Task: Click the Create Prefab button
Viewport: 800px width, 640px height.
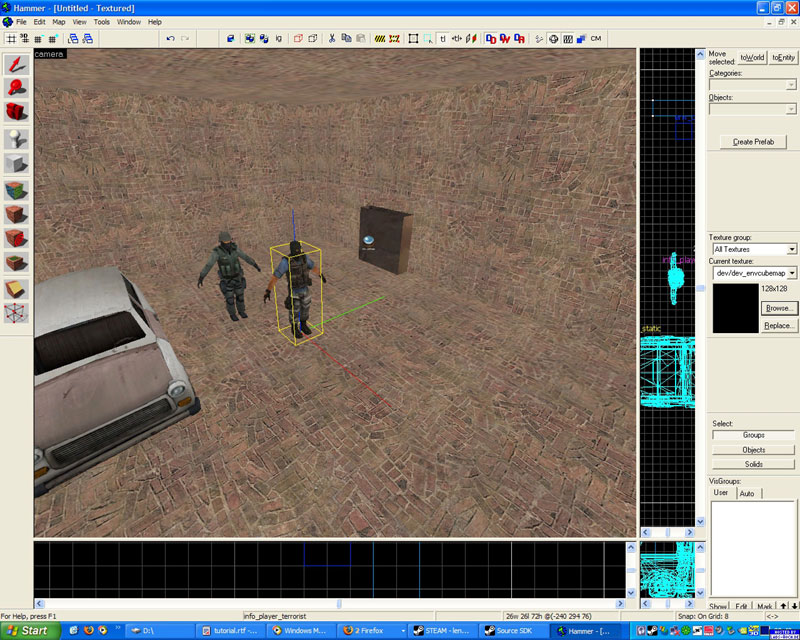Action: (753, 142)
